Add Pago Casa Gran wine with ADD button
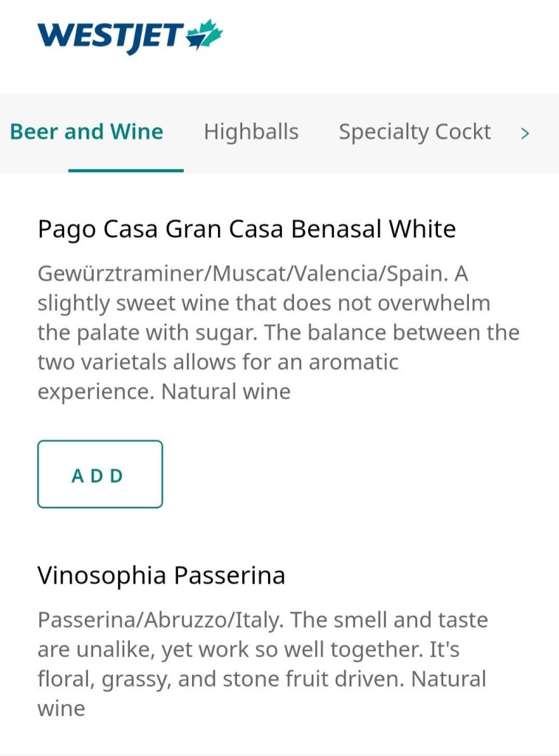 point(100,474)
